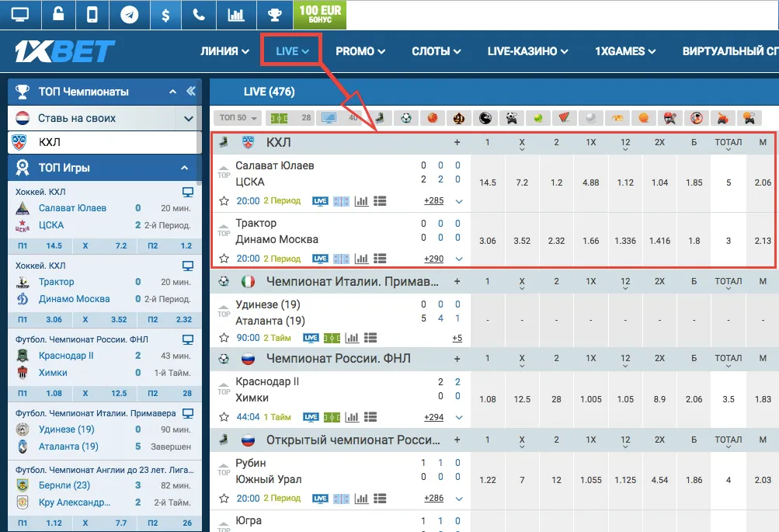Screen dimensions: 779x532
Task: Open the PROMO menu
Action: 360,51
